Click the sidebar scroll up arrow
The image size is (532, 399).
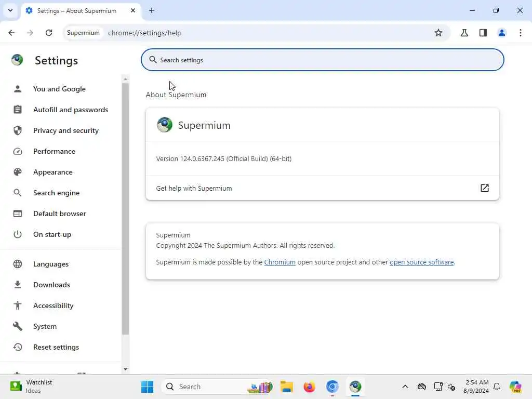[126, 79]
